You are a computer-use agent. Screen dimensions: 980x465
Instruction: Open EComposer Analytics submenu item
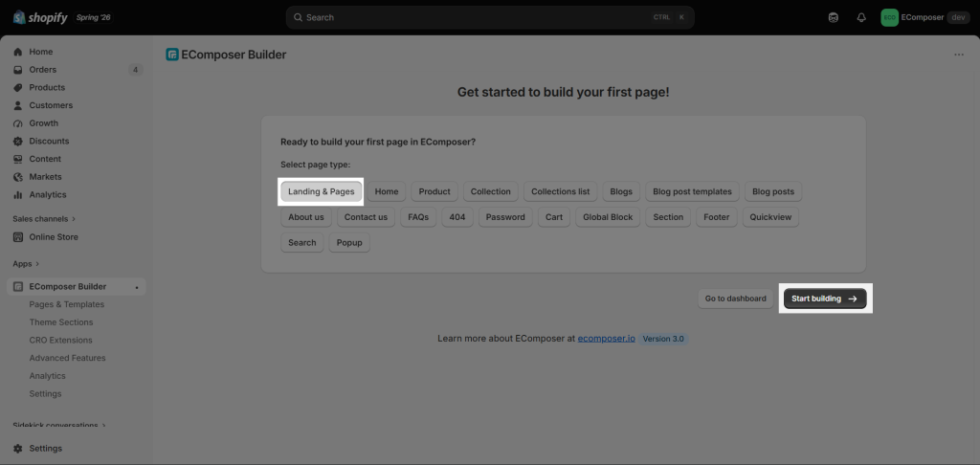(48, 376)
